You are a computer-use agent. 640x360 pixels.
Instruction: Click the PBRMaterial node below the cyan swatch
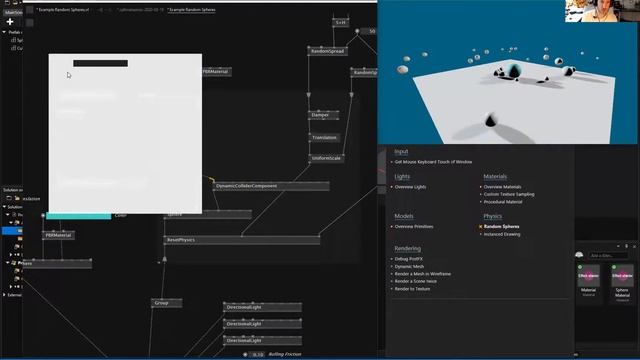pos(58,235)
